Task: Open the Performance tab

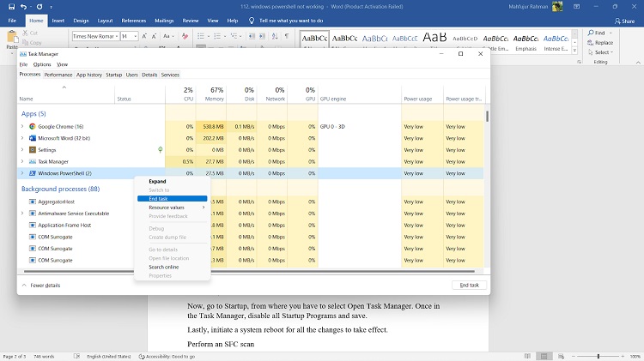Action: 58,75
